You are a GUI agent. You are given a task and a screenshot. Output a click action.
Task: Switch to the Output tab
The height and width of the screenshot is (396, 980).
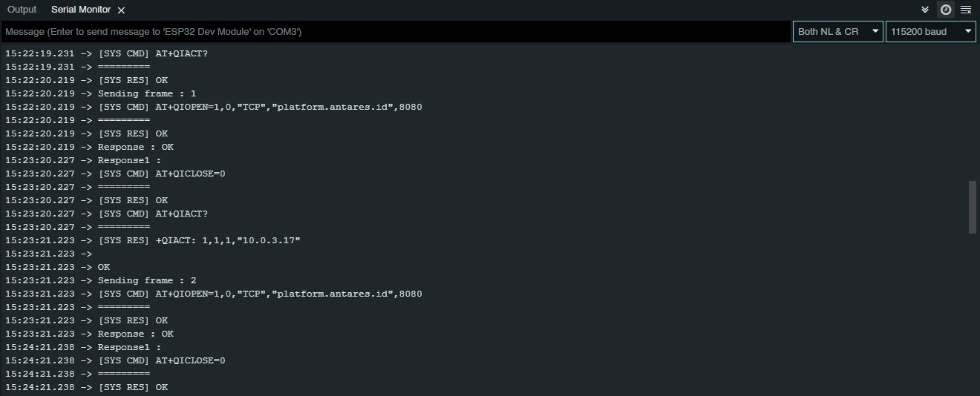[22, 10]
